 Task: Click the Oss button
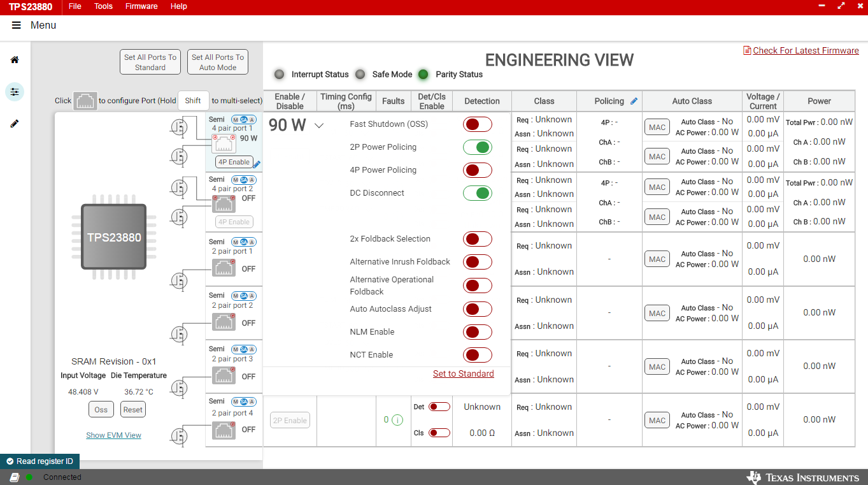click(101, 410)
